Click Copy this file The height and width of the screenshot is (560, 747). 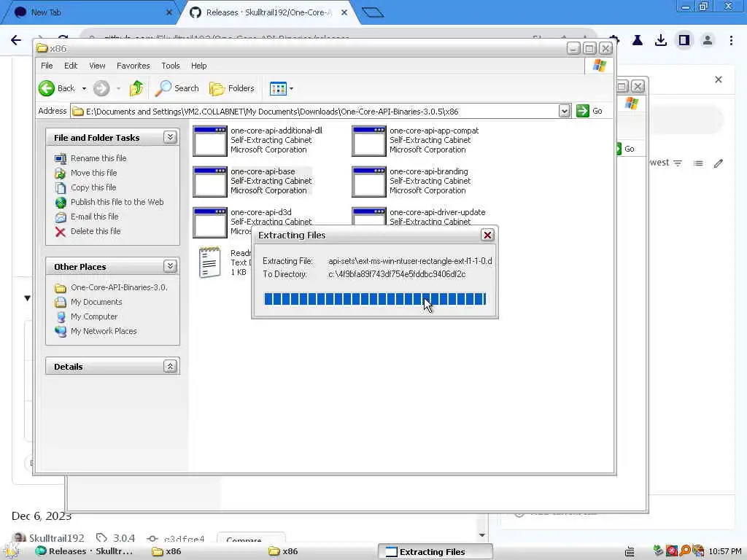pos(93,187)
